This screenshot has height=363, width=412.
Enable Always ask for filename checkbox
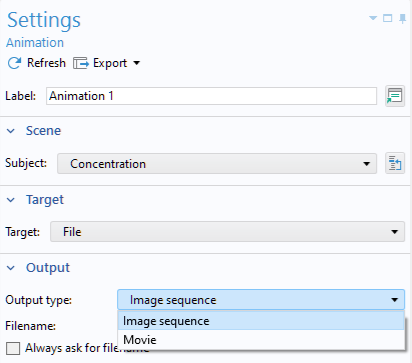coord(13,348)
